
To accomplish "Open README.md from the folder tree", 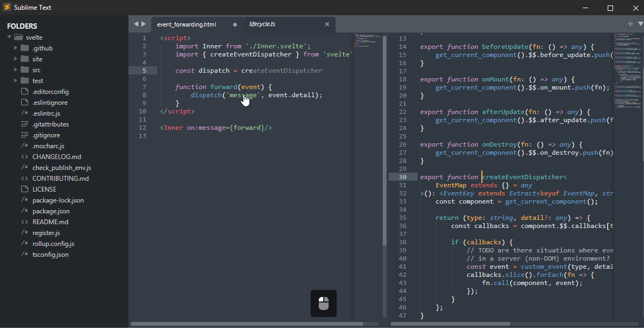I will (50, 222).
